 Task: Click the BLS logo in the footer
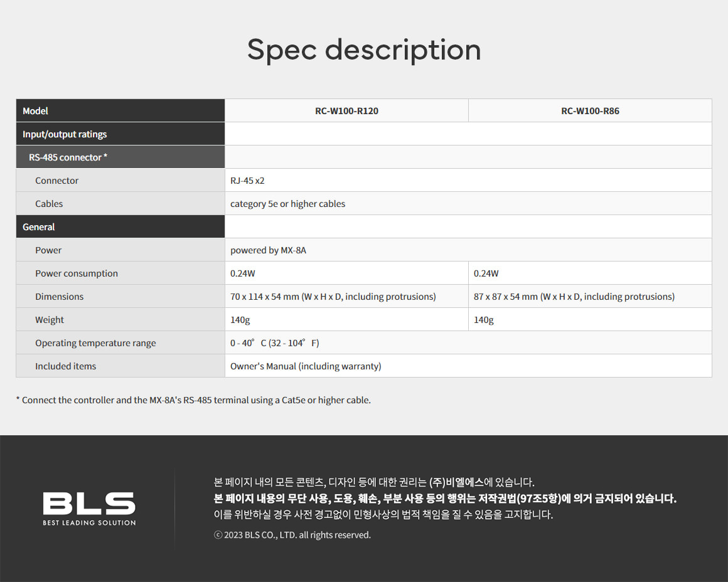click(89, 509)
